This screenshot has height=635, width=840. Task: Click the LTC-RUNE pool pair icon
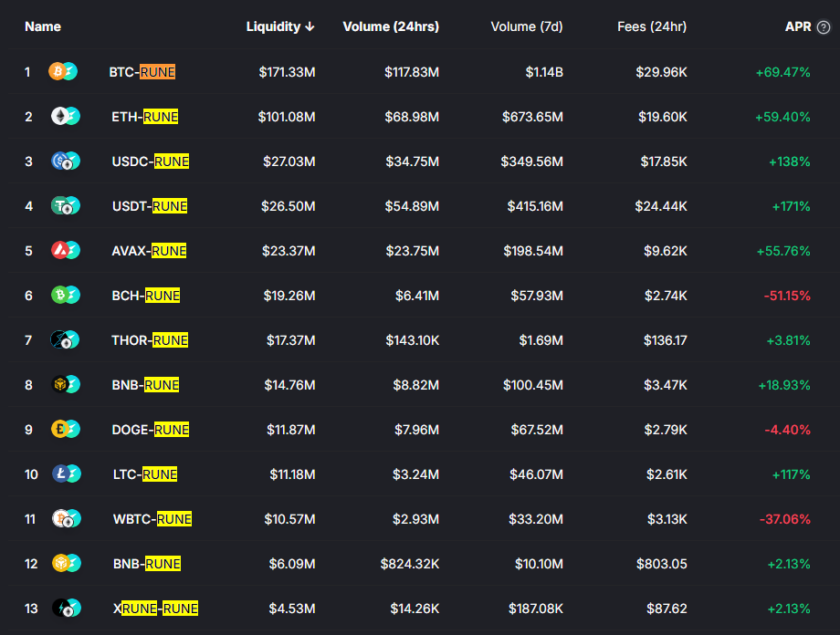click(x=67, y=474)
